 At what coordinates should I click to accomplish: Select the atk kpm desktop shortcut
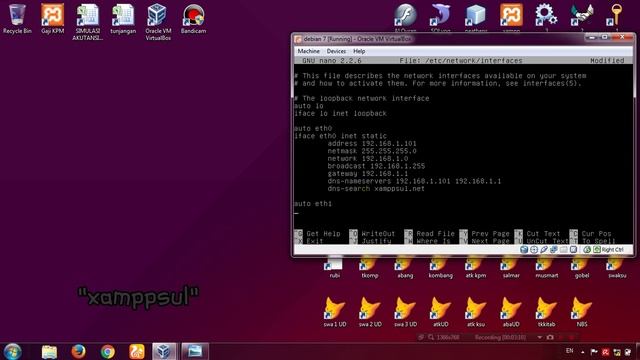point(476,268)
